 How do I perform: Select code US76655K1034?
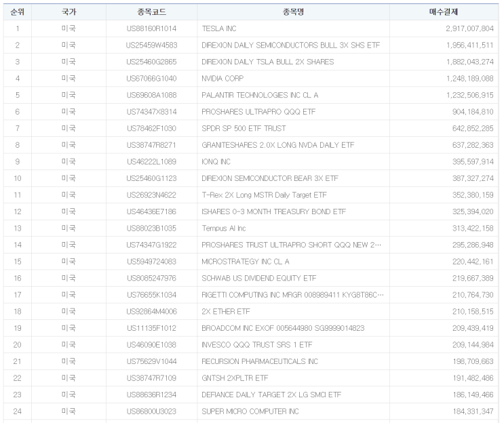pyautogui.click(x=151, y=295)
